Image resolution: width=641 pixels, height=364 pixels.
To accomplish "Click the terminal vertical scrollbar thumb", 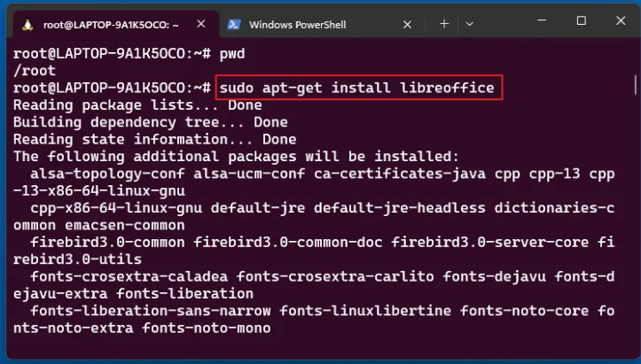I will (x=636, y=84).
